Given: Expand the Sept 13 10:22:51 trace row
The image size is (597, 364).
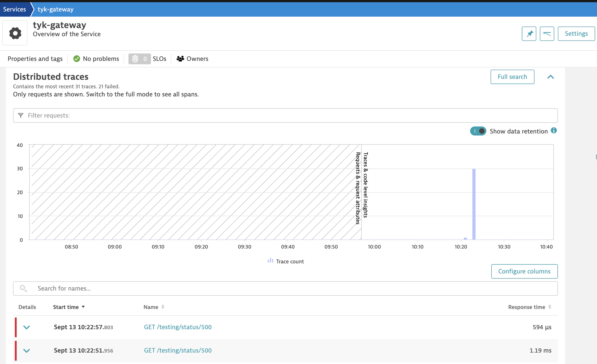Looking at the screenshot, I should pos(27,350).
